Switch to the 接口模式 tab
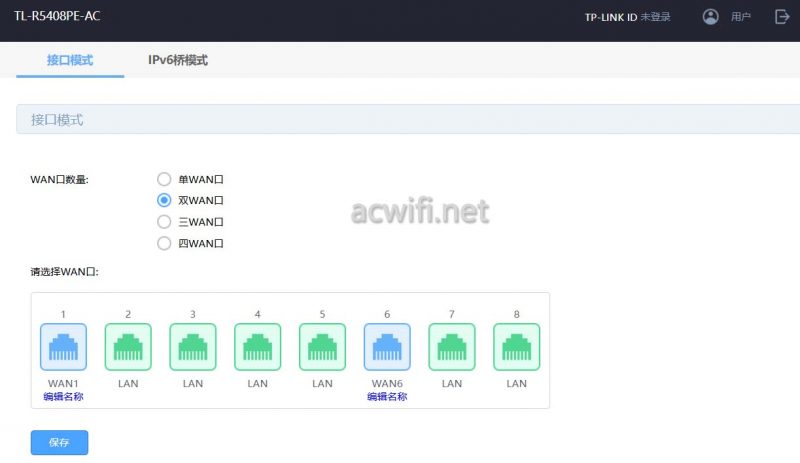The image size is (800, 463). (70, 60)
